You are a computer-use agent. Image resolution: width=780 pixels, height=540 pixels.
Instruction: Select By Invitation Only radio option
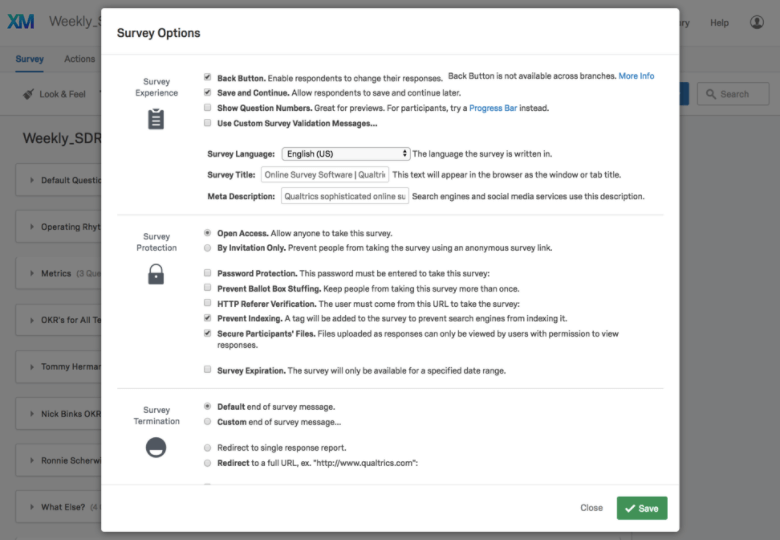(x=207, y=248)
